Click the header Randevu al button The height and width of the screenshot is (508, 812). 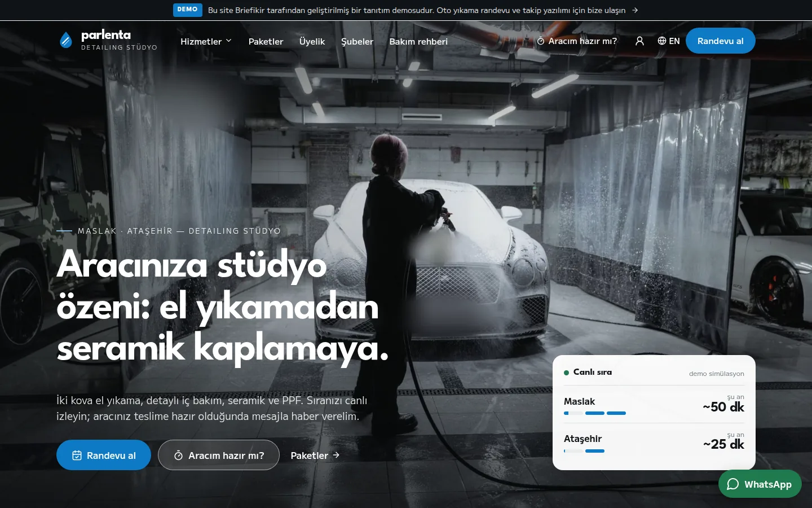[721, 41]
